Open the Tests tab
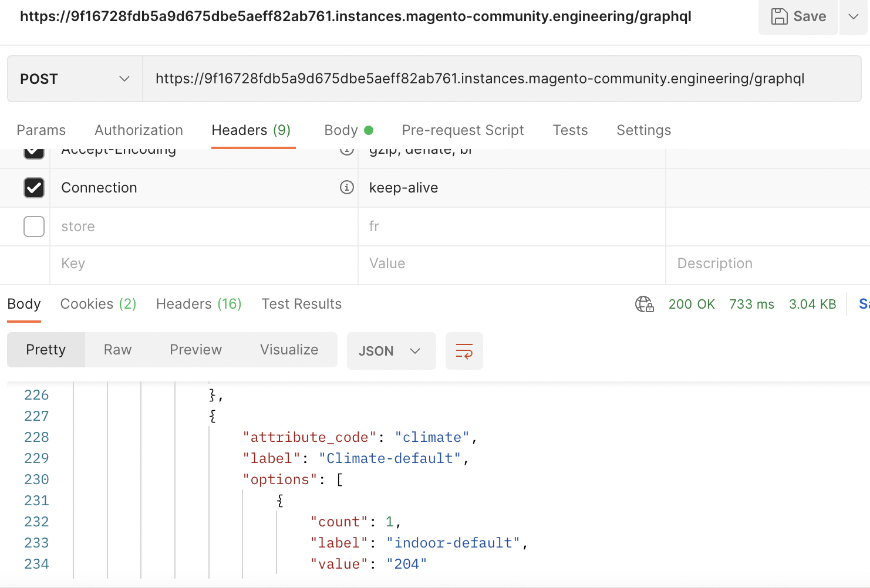 569,130
